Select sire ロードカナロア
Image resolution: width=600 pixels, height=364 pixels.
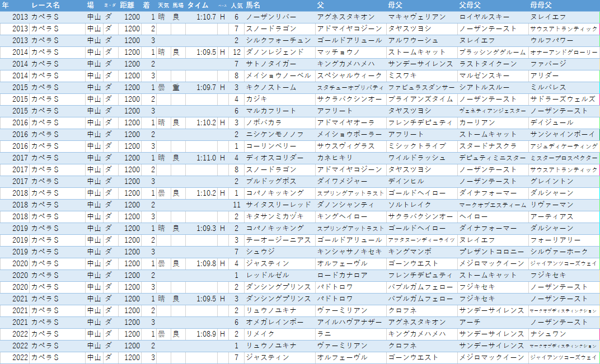coord(342,275)
